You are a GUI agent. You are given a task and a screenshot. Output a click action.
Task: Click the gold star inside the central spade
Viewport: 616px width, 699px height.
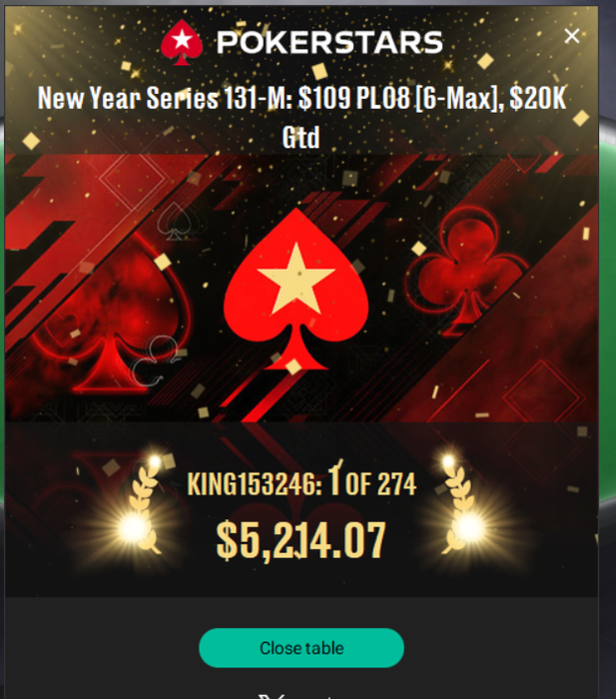(x=297, y=279)
